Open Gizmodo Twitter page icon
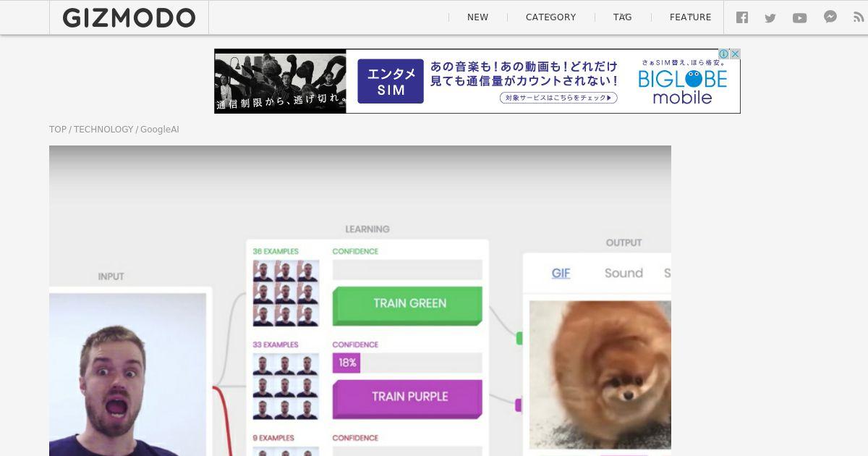 pos(770,18)
